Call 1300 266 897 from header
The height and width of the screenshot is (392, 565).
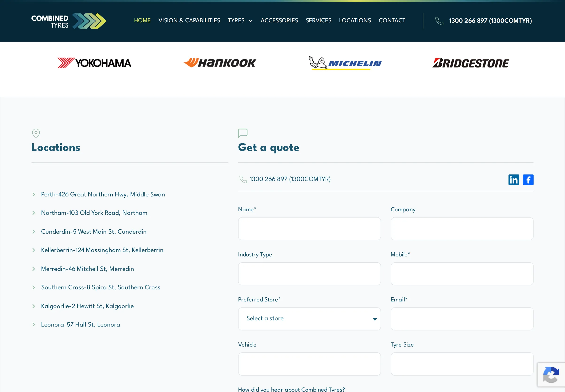(490, 21)
